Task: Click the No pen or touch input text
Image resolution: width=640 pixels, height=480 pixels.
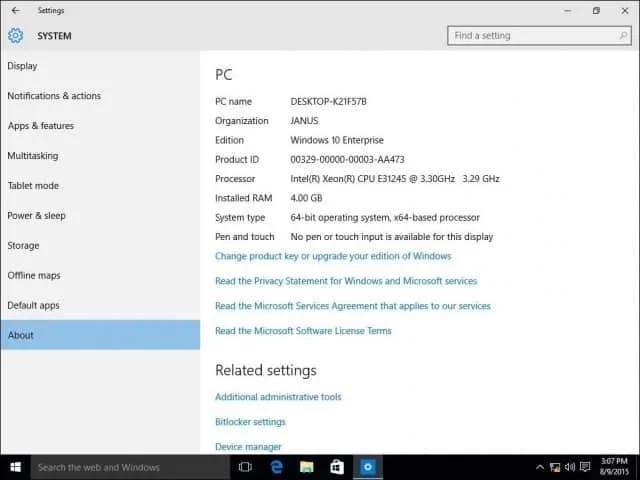Action: pyautogui.click(x=391, y=237)
